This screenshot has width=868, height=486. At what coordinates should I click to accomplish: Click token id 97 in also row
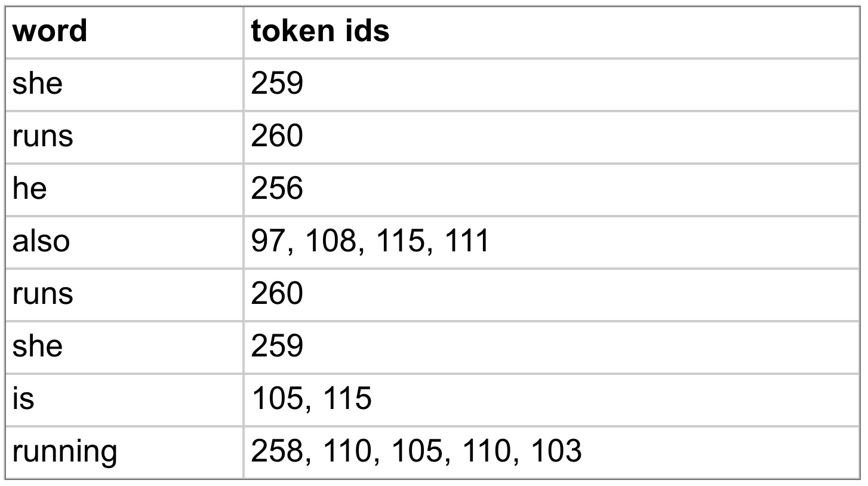[x=265, y=242]
